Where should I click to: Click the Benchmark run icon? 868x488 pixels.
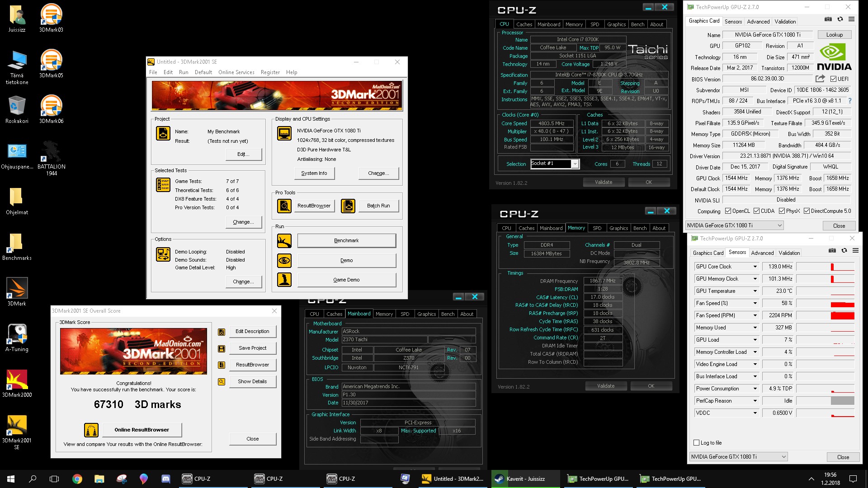pyautogui.click(x=284, y=241)
